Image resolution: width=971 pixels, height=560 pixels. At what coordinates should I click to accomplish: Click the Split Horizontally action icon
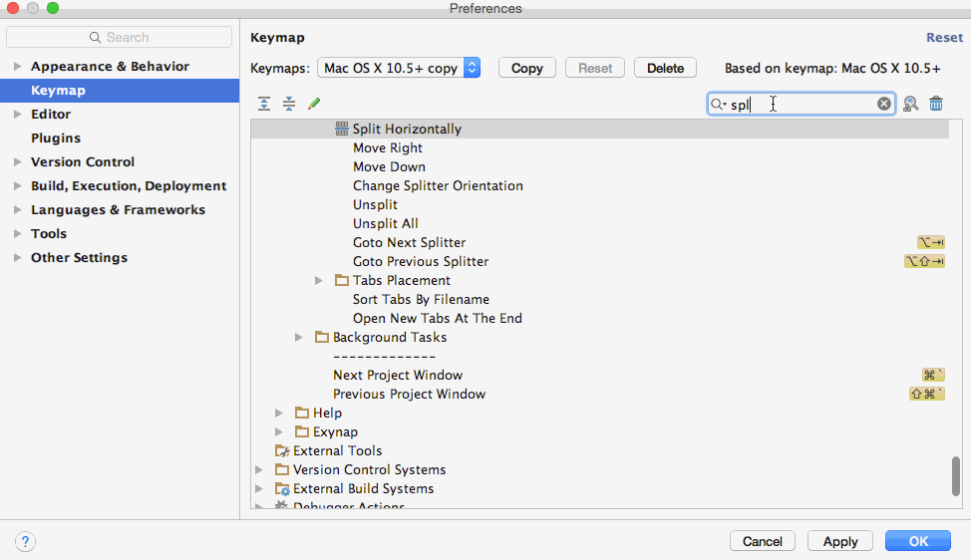point(342,129)
